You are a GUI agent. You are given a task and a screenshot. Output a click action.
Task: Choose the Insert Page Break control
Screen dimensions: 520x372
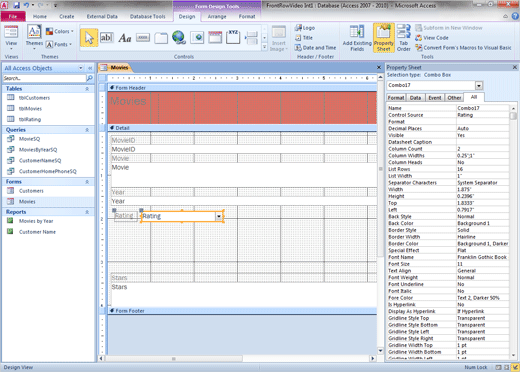251,38
